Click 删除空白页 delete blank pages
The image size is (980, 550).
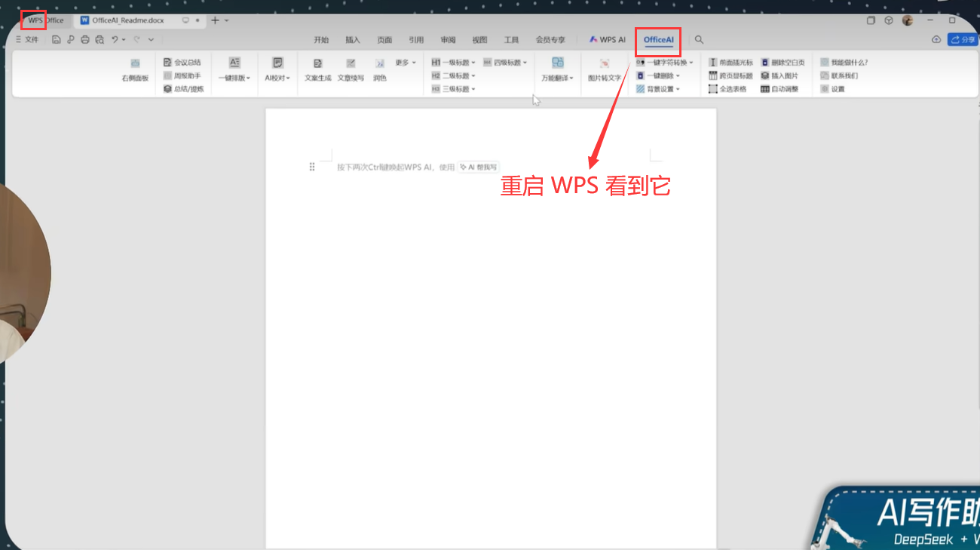[x=783, y=63]
